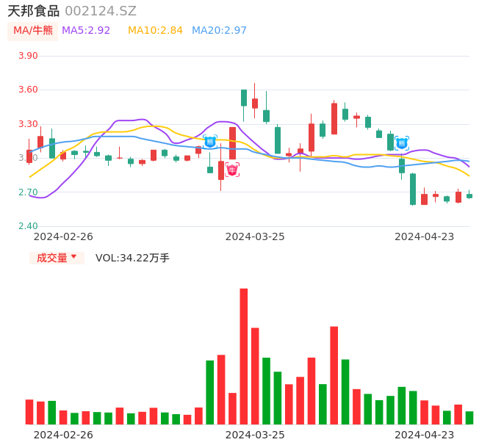This screenshot has height=445, width=504.
Task: Expand the MA/牛熊 indicator selector
Action: 33,30
